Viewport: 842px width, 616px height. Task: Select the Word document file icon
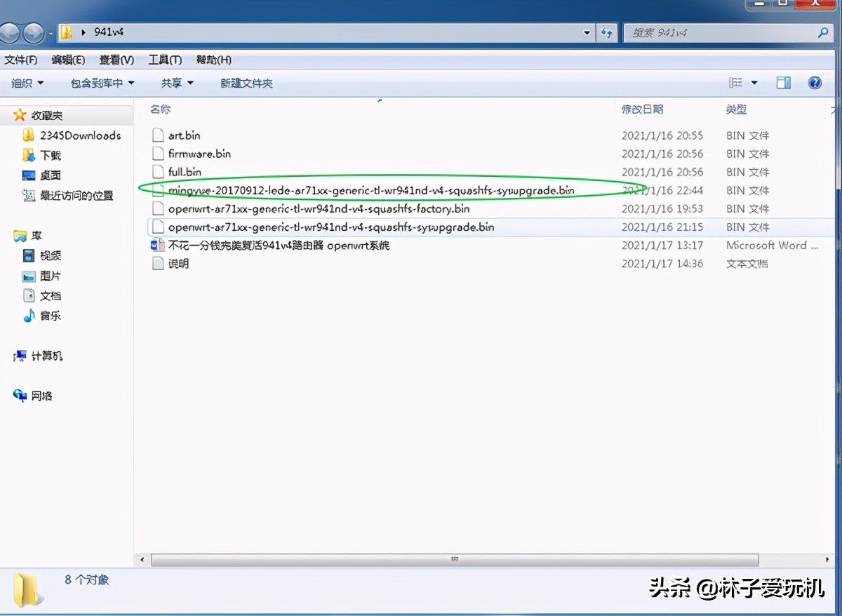click(158, 246)
